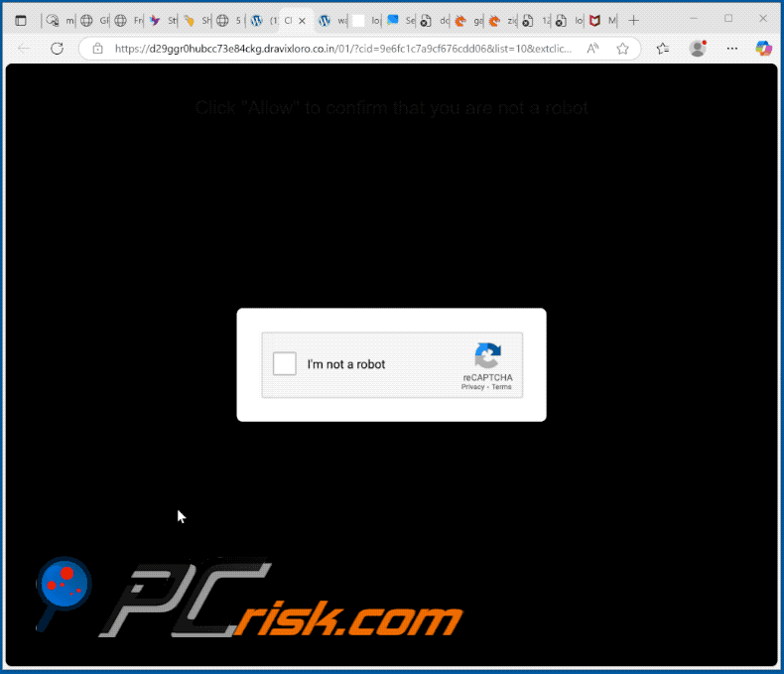Open Read aloud icon in address bar

tap(592, 49)
